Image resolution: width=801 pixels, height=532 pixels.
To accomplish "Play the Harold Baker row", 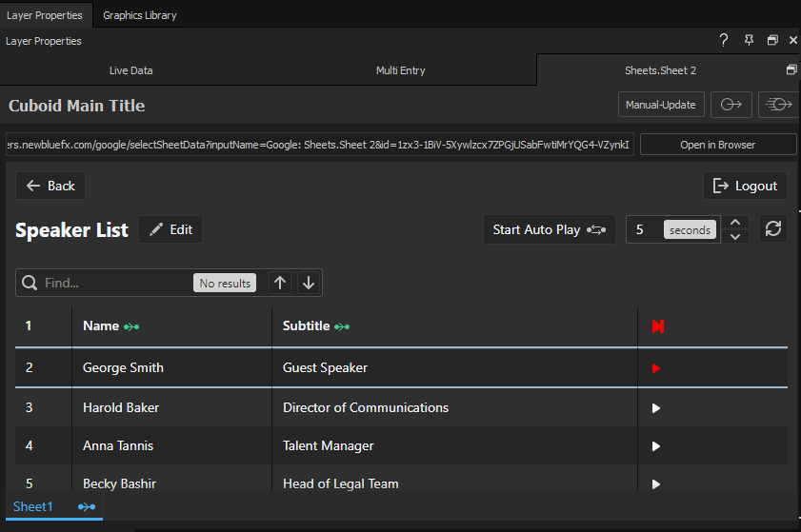I will click(655, 408).
